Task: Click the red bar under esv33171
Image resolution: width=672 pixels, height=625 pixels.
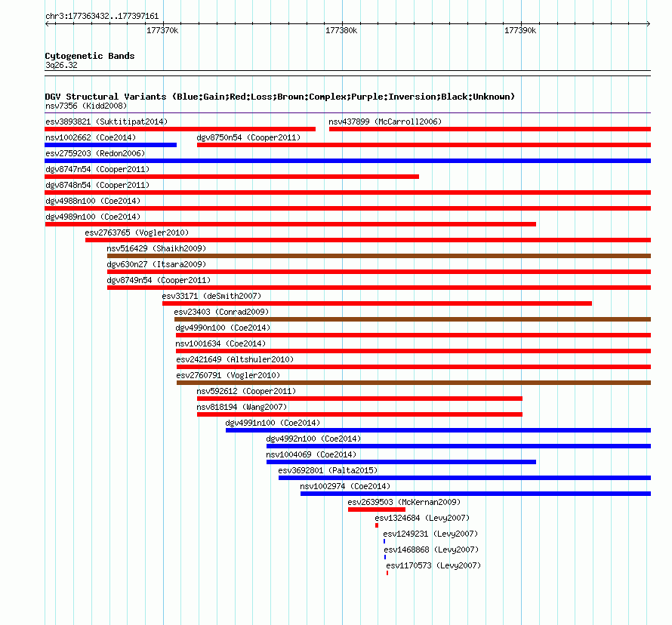Action: [x=377, y=303]
